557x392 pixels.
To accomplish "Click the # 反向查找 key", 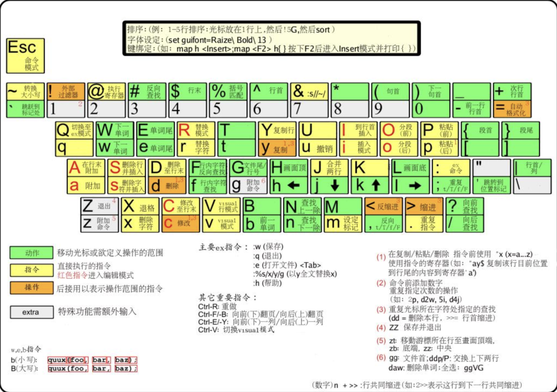I will 147,92.
